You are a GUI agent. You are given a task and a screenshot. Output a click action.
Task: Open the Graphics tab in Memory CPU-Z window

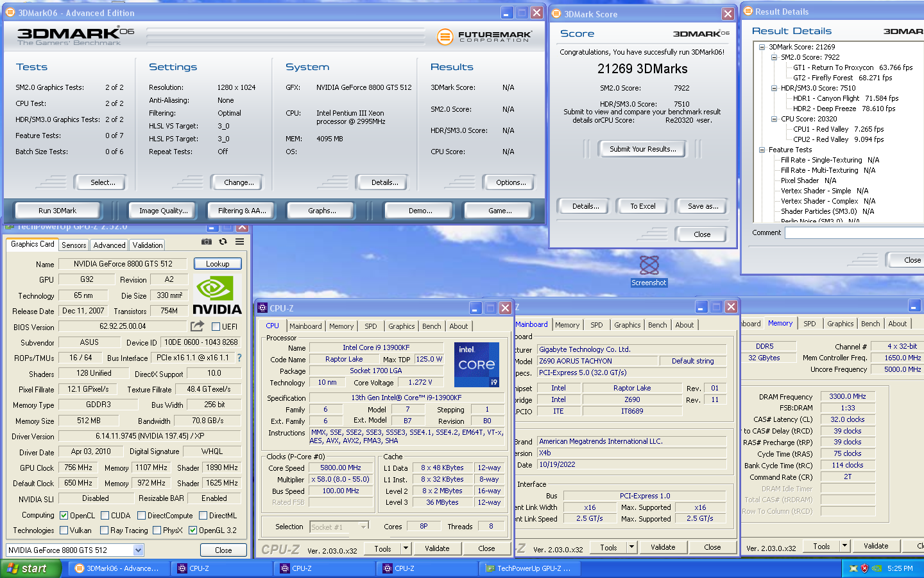point(840,324)
